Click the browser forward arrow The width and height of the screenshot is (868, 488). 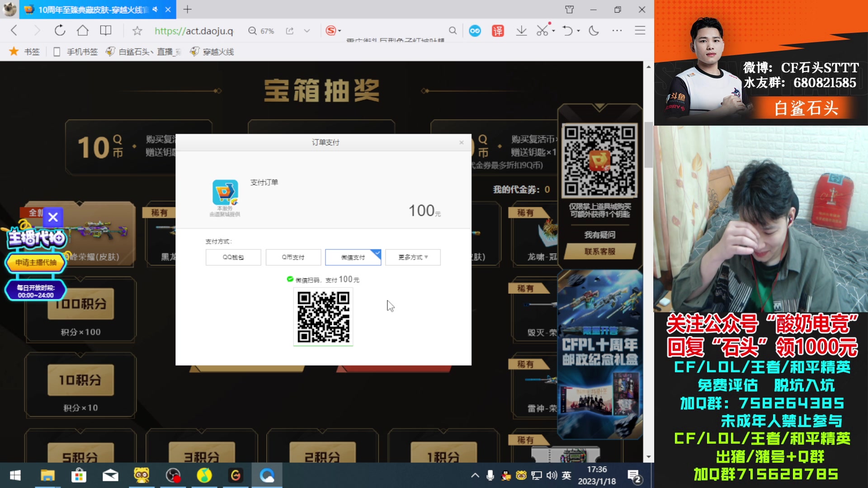[x=37, y=31]
